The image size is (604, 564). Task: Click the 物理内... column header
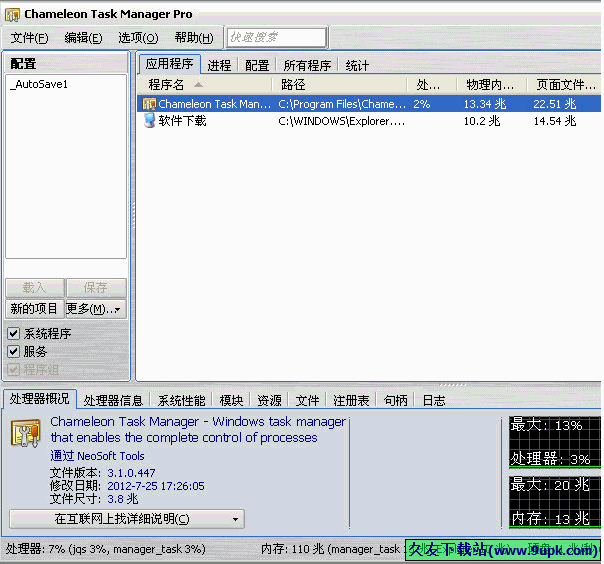coord(492,84)
